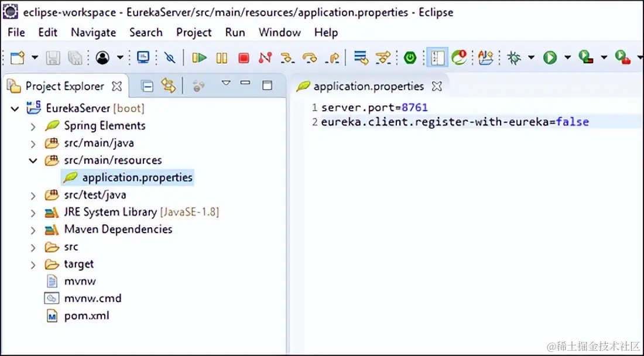Open the Navigate menu

[x=93, y=32]
